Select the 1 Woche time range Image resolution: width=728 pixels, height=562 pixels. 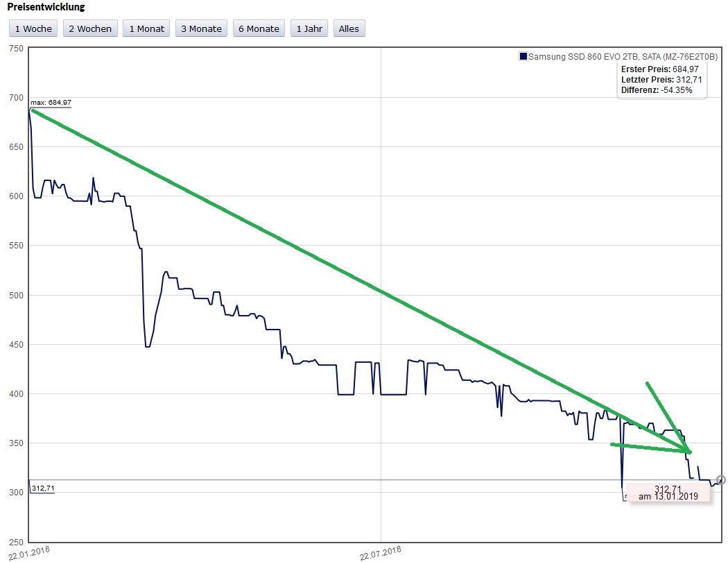(x=33, y=28)
